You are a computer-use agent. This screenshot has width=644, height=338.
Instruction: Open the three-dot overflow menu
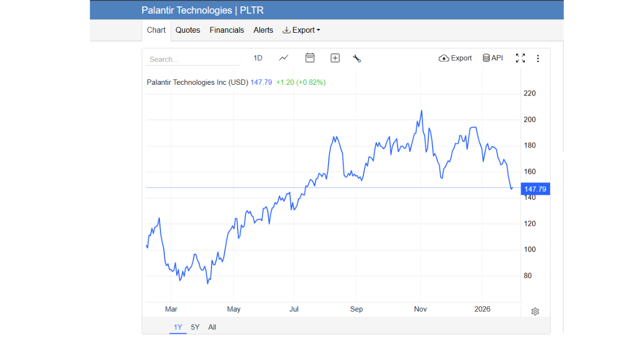pyautogui.click(x=538, y=58)
